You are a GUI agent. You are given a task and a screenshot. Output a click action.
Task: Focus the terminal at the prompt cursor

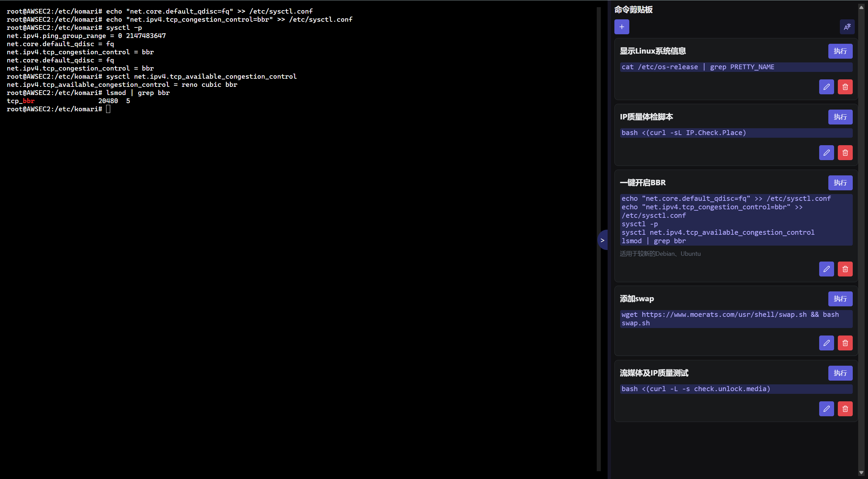(x=108, y=109)
